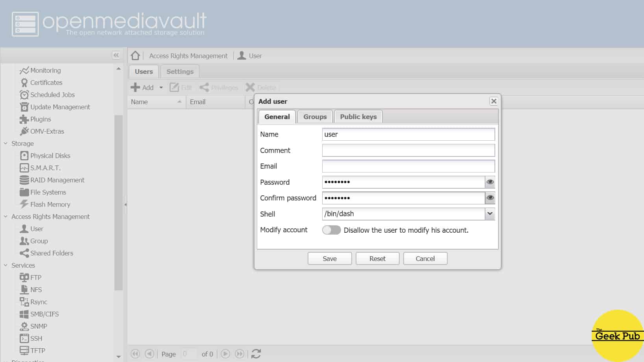Close the Add user dialog

pyautogui.click(x=494, y=101)
